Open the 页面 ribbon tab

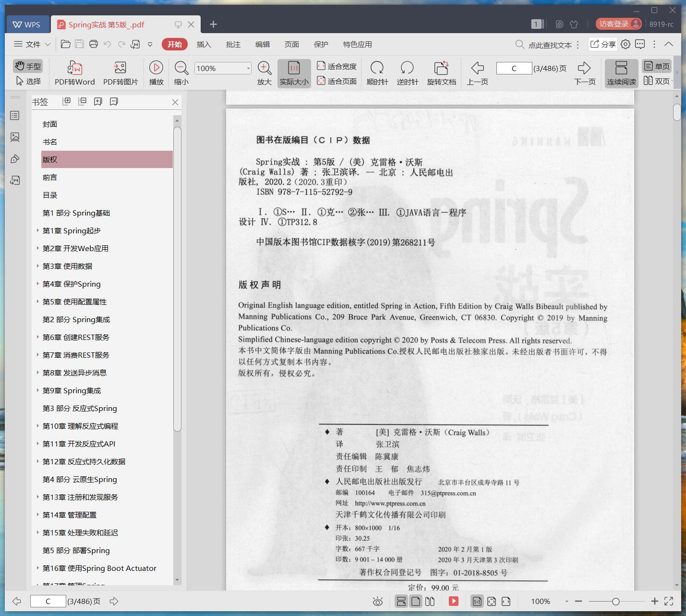pos(291,44)
